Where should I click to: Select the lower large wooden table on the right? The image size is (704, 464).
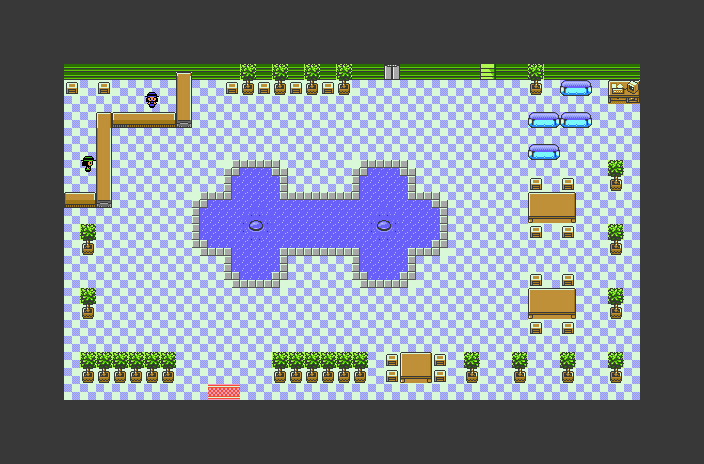(x=552, y=302)
